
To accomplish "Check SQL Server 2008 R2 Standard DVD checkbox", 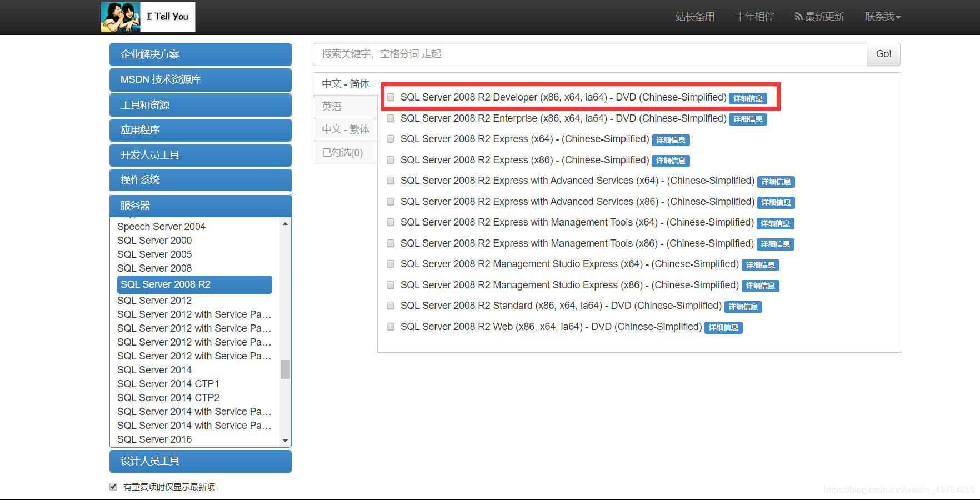I will 391,306.
